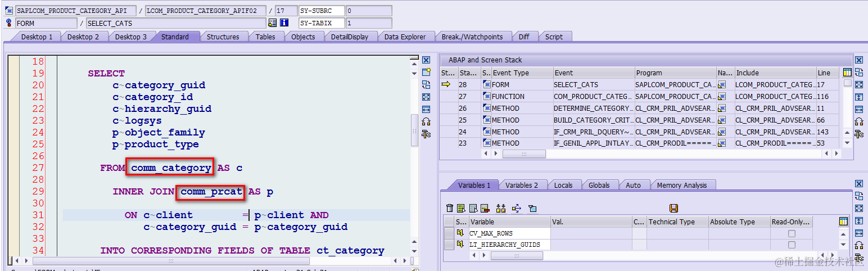Viewport: 868px width, 271px height.
Task: Click the SELECT_CATS form name field
Action: (x=175, y=23)
